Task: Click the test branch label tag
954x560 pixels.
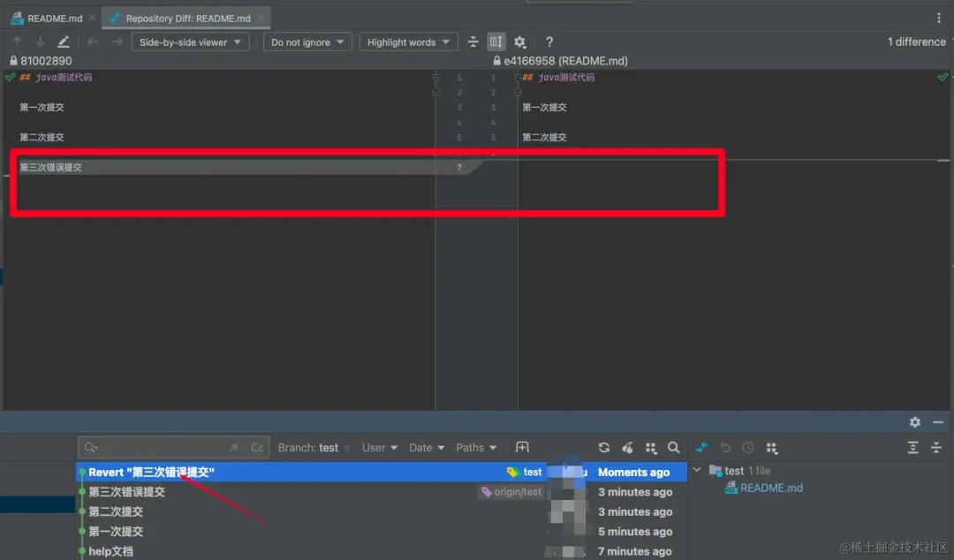Action: pos(525,473)
